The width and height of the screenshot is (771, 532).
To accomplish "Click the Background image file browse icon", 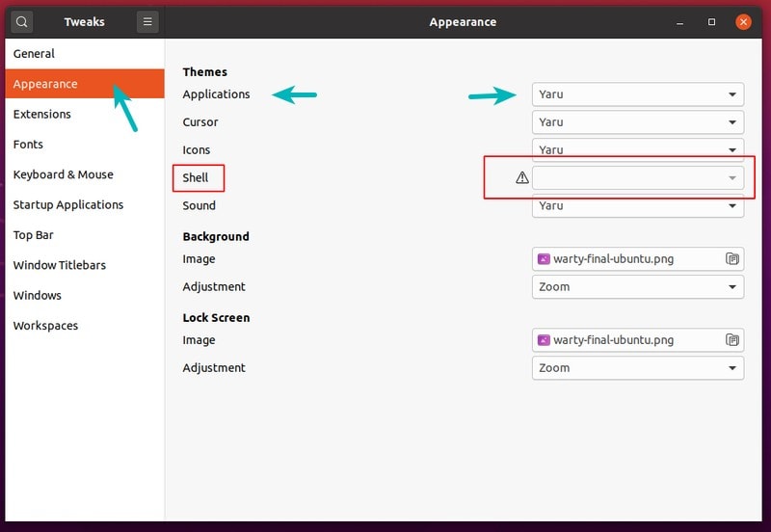I will pos(732,258).
